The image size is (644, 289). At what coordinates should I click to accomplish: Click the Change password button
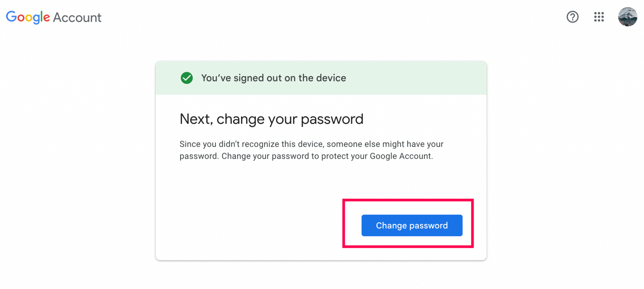(412, 225)
